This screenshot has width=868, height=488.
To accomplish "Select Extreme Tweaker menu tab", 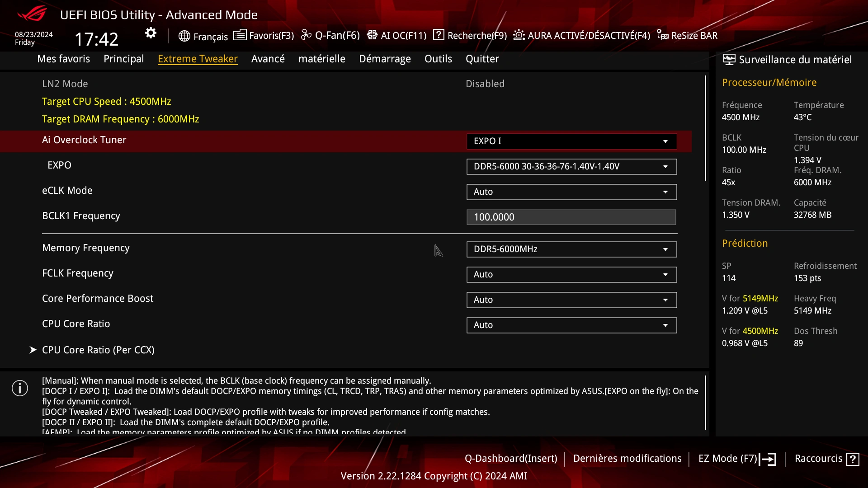I will click(x=197, y=58).
